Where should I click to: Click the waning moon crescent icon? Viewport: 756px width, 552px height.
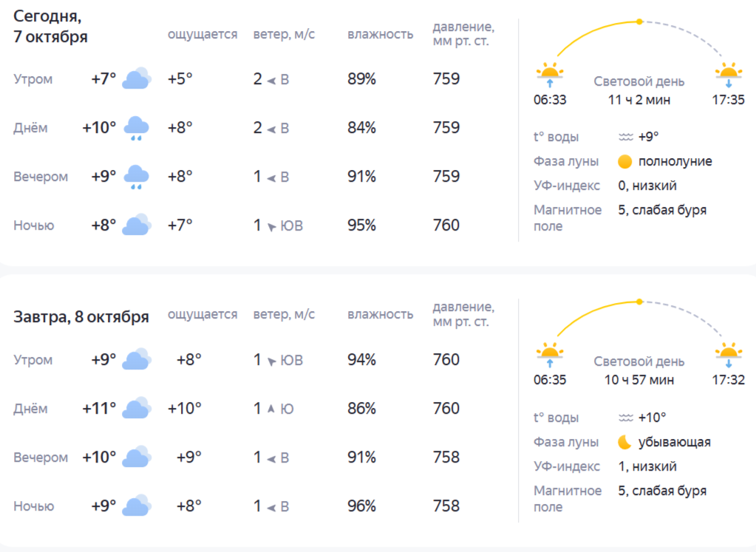pyautogui.click(x=625, y=442)
